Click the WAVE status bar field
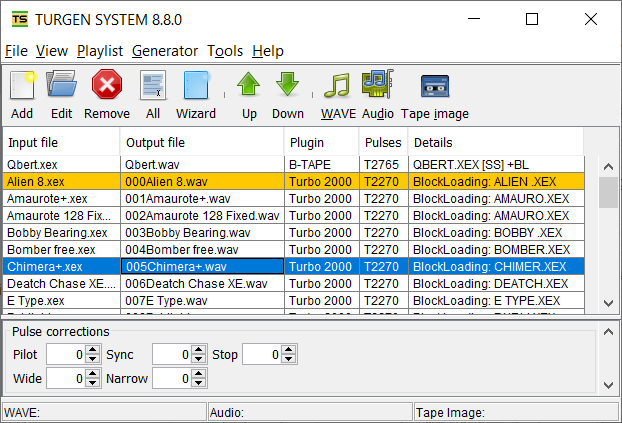The image size is (622, 423). 105,413
